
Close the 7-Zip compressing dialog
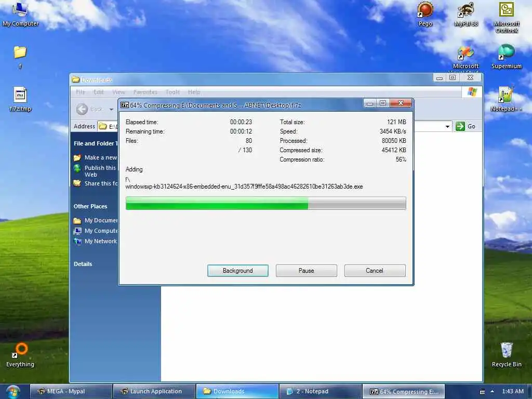(401, 103)
